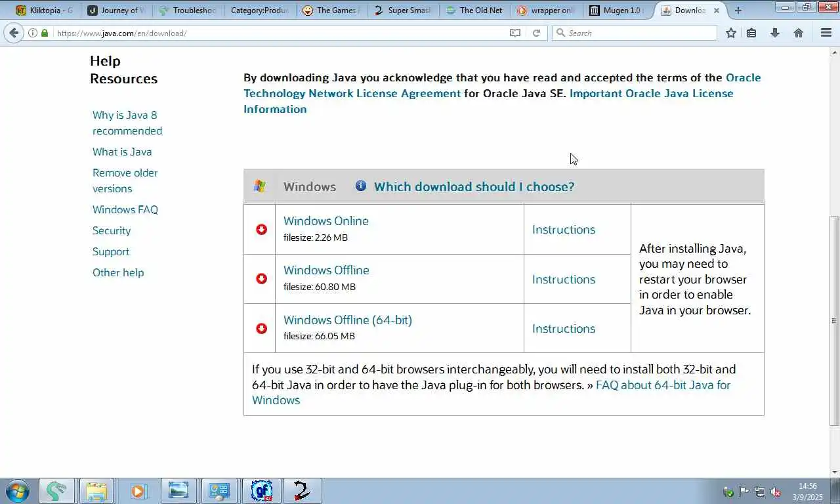Switch to the Category:Produc tab

(x=259, y=10)
